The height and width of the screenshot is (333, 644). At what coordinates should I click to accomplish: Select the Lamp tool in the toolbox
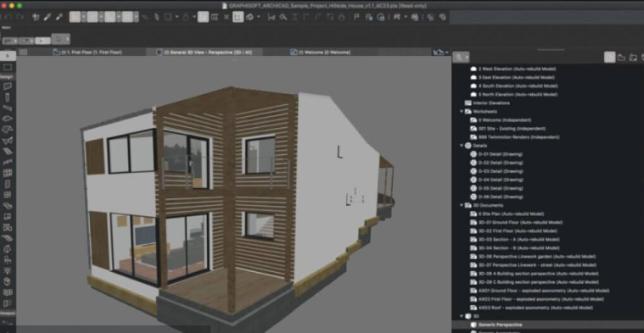(8, 270)
